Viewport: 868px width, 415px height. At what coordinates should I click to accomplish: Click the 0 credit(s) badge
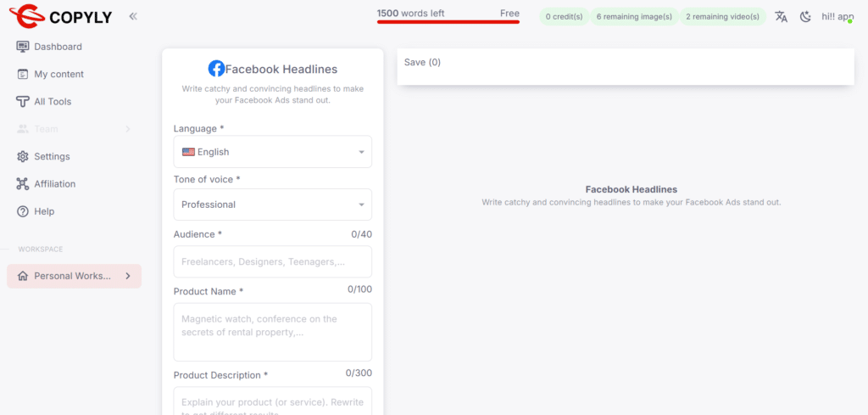564,17
